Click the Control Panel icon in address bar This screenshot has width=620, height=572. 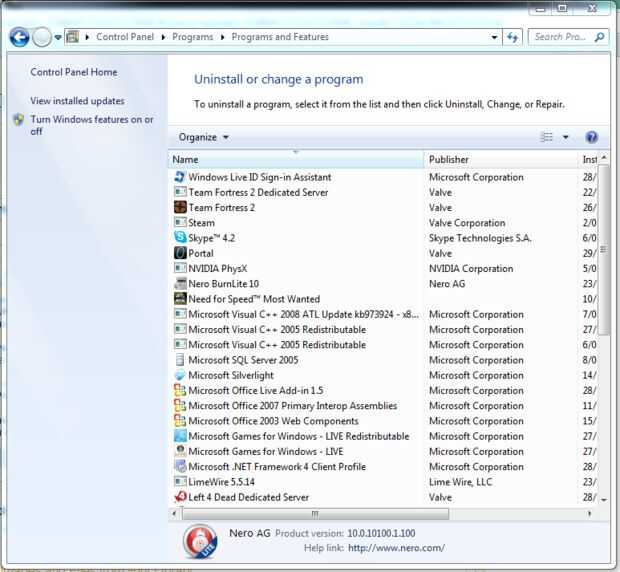[73, 37]
